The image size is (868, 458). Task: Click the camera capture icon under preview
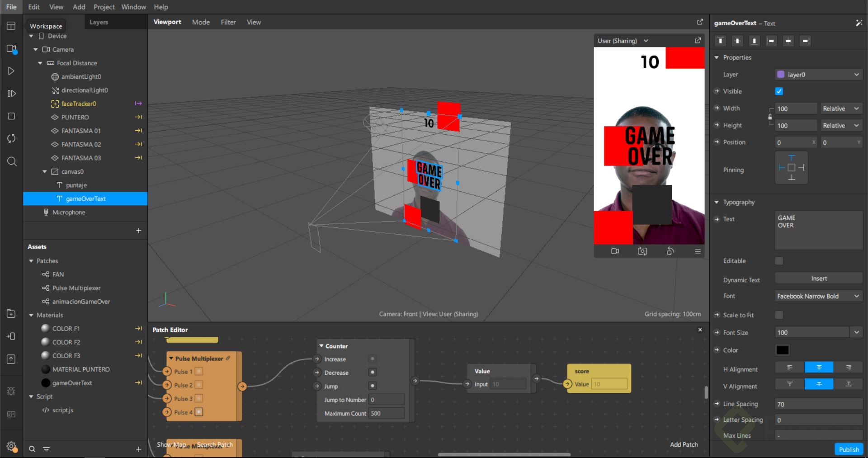pyautogui.click(x=642, y=251)
